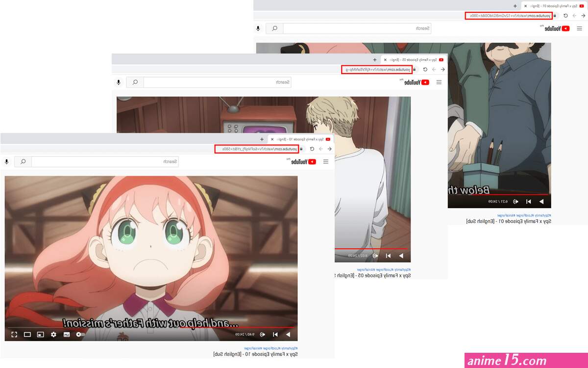Screen dimensions: 588x368
Task: Close the Spy x Family Episode 01 tab
Action: point(525,6)
